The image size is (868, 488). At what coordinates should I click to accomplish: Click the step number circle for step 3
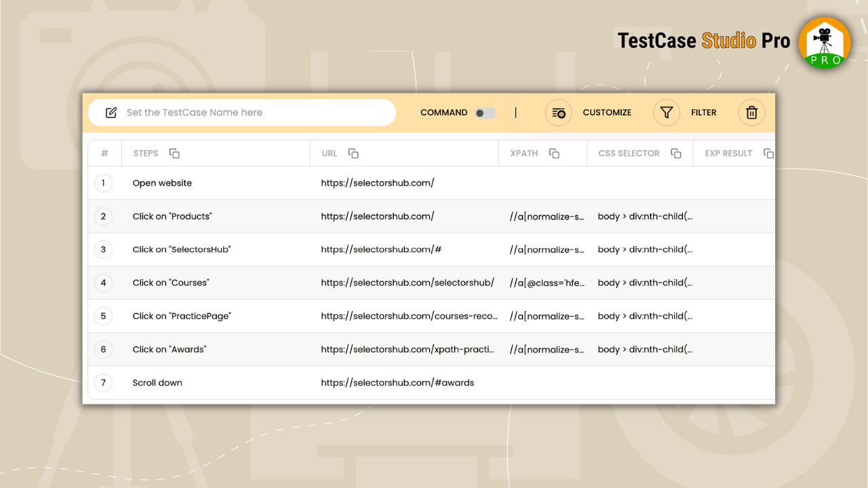(103, 249)
